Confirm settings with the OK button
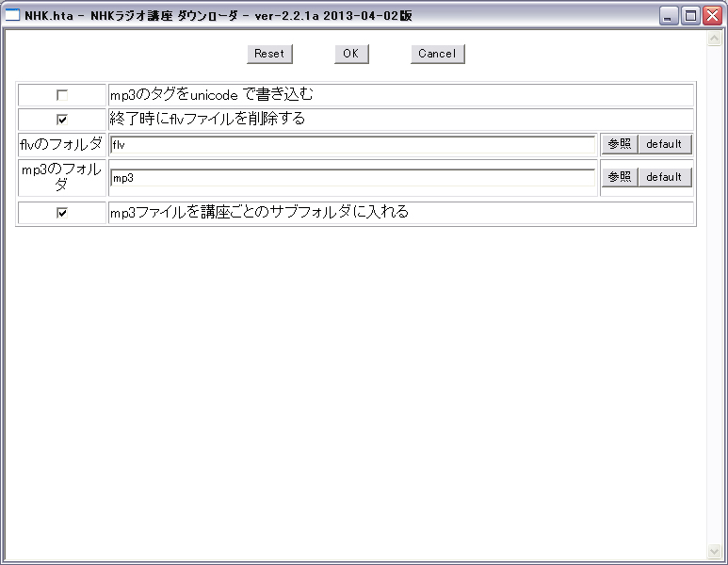Screen dimensions: 728x565 tap(351, 54)
